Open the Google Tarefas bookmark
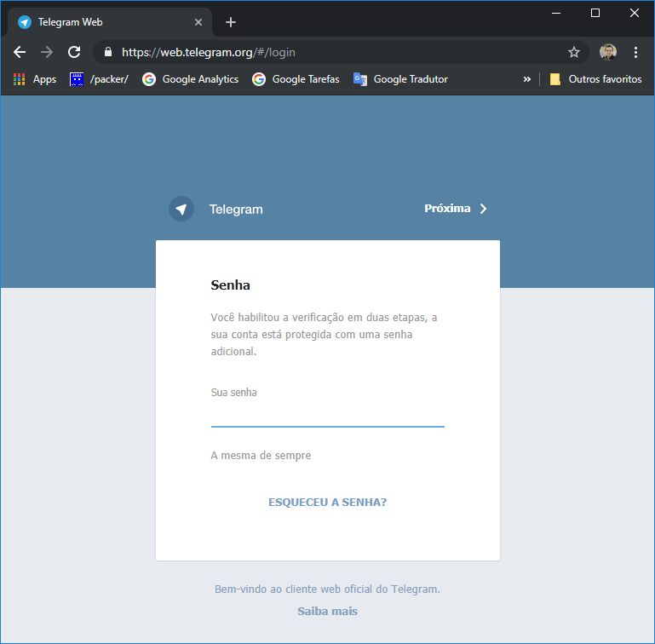The height and width of the screenshot is (644, 655). tap(296, 79)
